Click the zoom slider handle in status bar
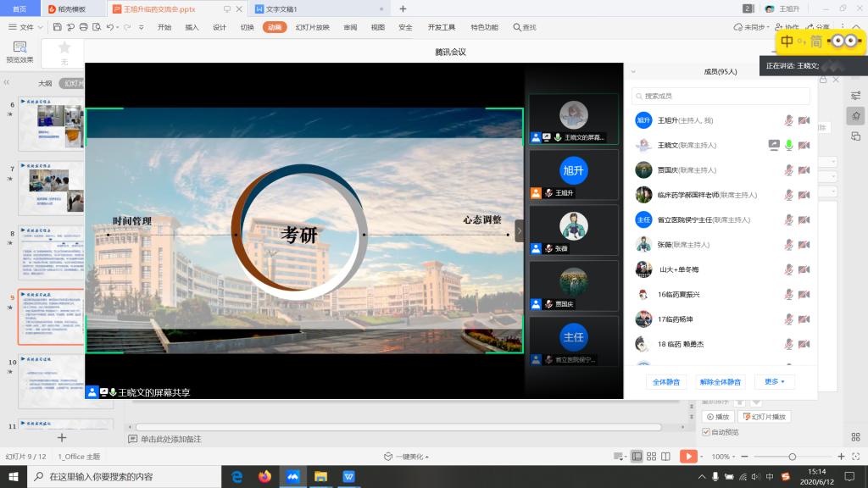The height and width of the screenshot is (488, 868). click(x=792, y=457)
